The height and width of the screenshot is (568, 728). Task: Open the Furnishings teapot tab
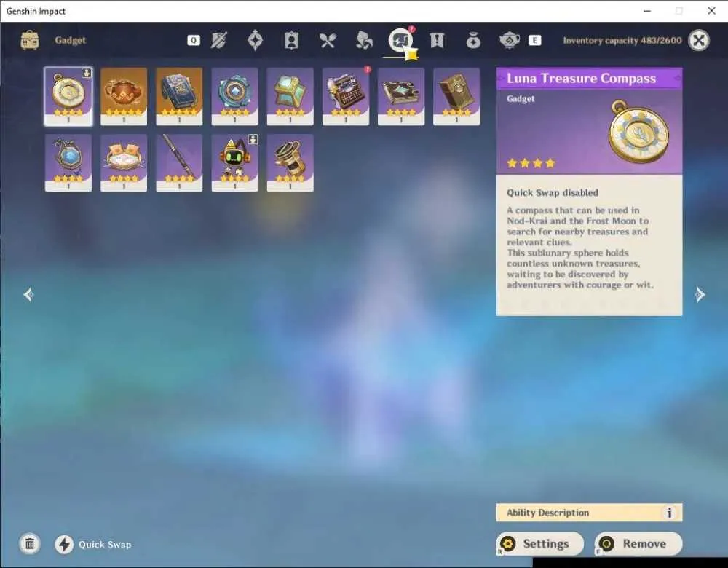pos(510,40)
